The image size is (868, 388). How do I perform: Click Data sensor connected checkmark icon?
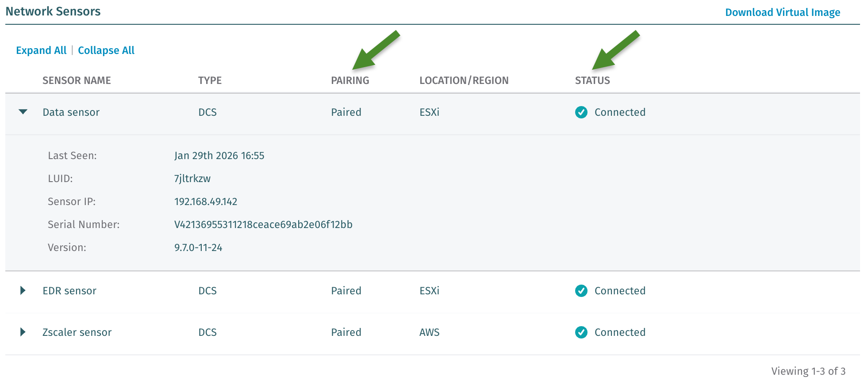pos(581,112)
